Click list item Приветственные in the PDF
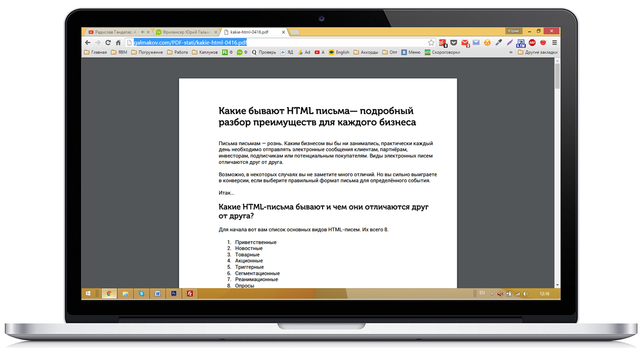This screenshot has height=348, width=644. pyautogui.click(x=256, y=242)
